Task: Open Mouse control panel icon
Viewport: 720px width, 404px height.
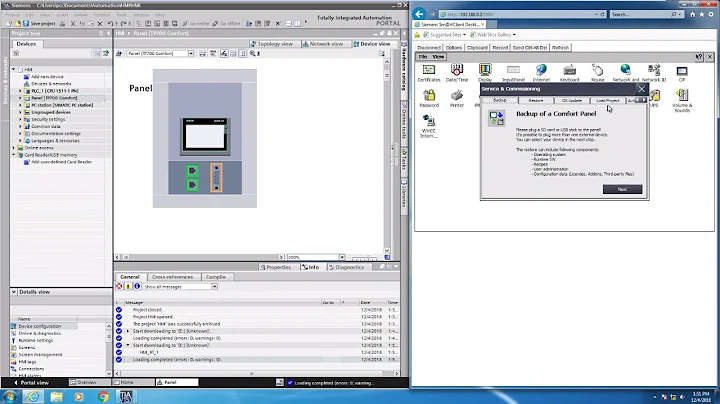Action: (x=597, y=73)
